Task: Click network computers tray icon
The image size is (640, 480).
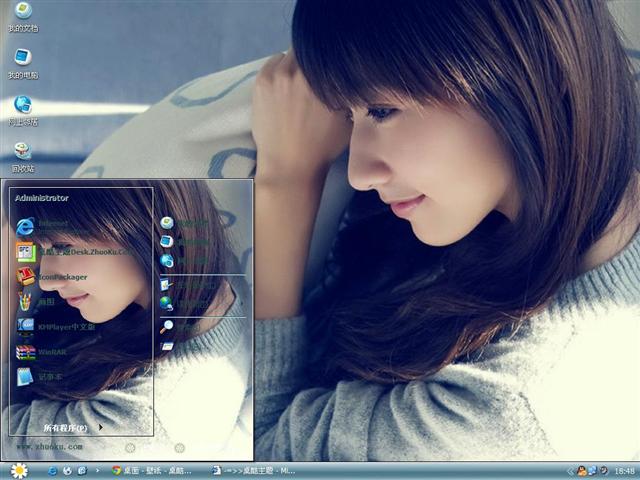Action: point(592,471)
